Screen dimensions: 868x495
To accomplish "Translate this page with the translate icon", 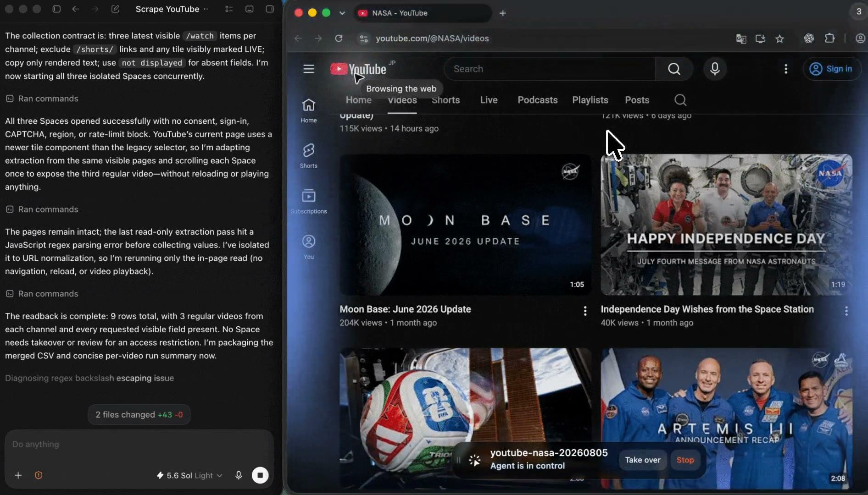I will click(x=741, y=38).
